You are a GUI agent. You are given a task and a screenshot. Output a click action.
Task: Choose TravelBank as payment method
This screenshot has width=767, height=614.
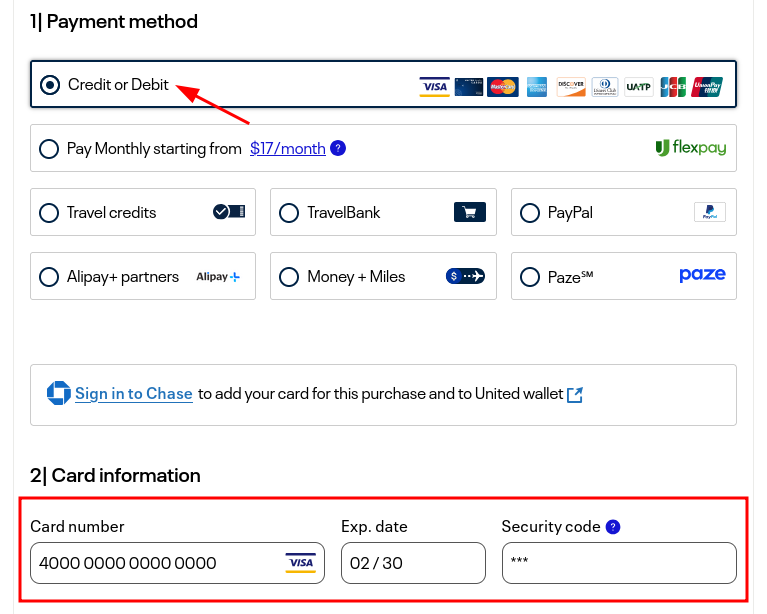[x=289, y=213]
